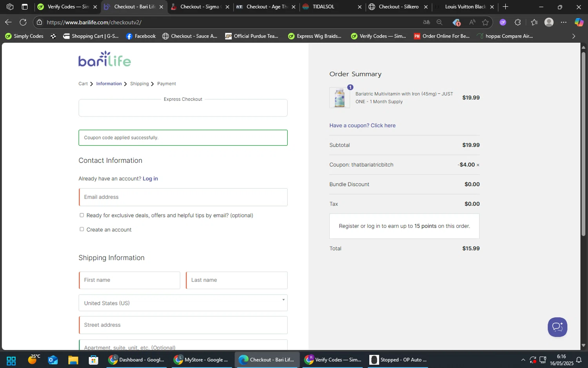
Task: Open the Express Wig Braids bookmark
Action: pyautogui.click(x=315, y=36)
